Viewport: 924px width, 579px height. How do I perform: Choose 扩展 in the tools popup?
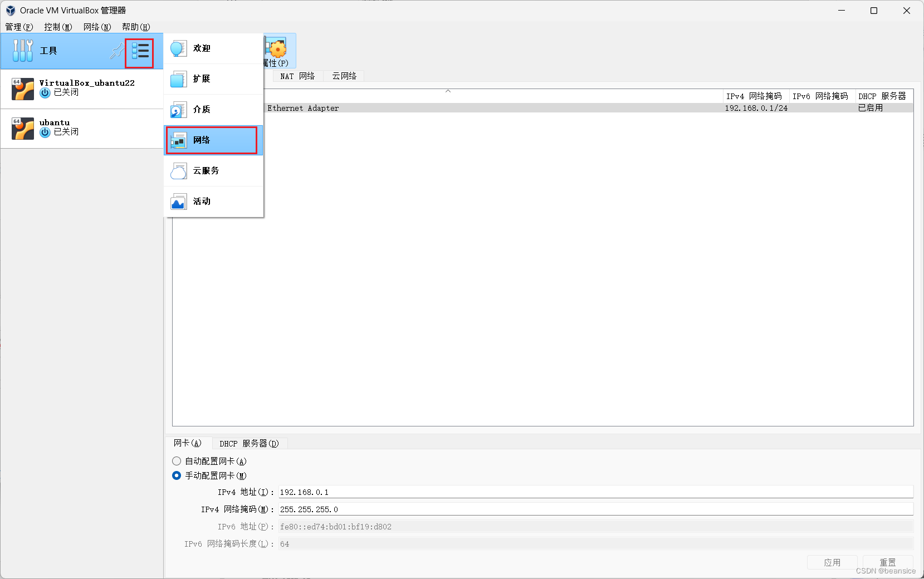213,79
